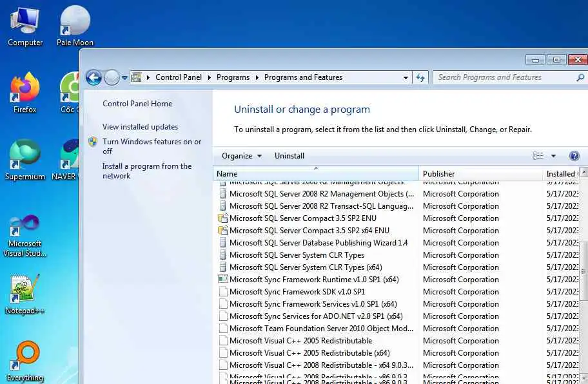Click Uninstall in the toolbar
Viewport: 588px width, 384px height.
tap(289, 156)
